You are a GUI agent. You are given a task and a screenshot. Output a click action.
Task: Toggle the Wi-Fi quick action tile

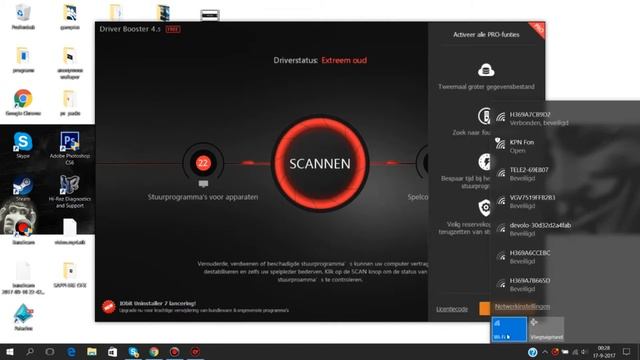pos(509,329)
